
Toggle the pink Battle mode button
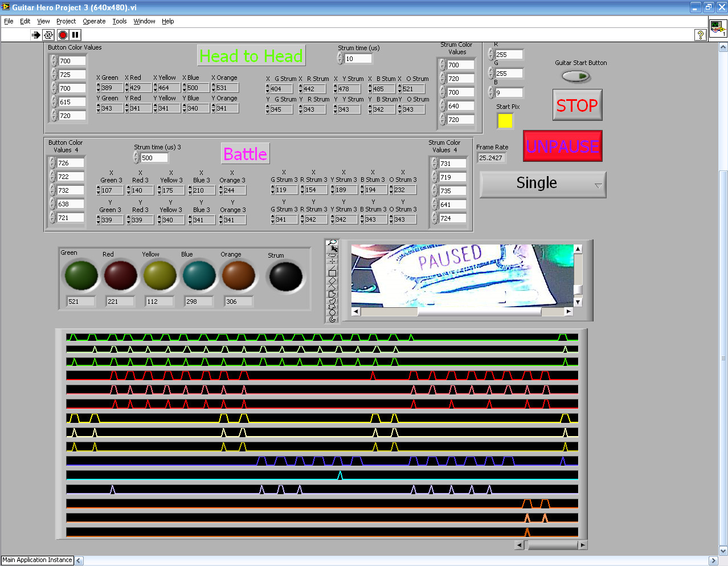click(x=245, y=154)
